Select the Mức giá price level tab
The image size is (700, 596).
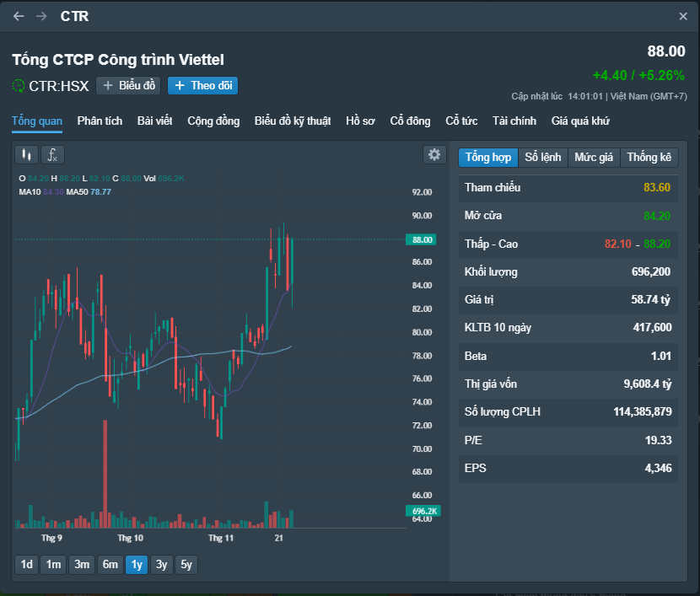pos(594,158)
